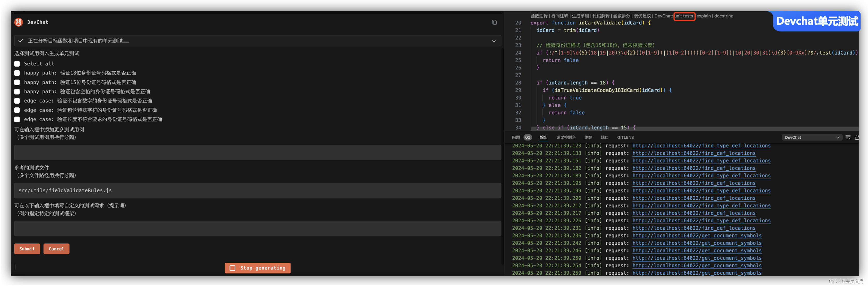Viewport: 868px width, 286px height.
Task: Open the GITLENS panel tab
Action: point(625,137)
